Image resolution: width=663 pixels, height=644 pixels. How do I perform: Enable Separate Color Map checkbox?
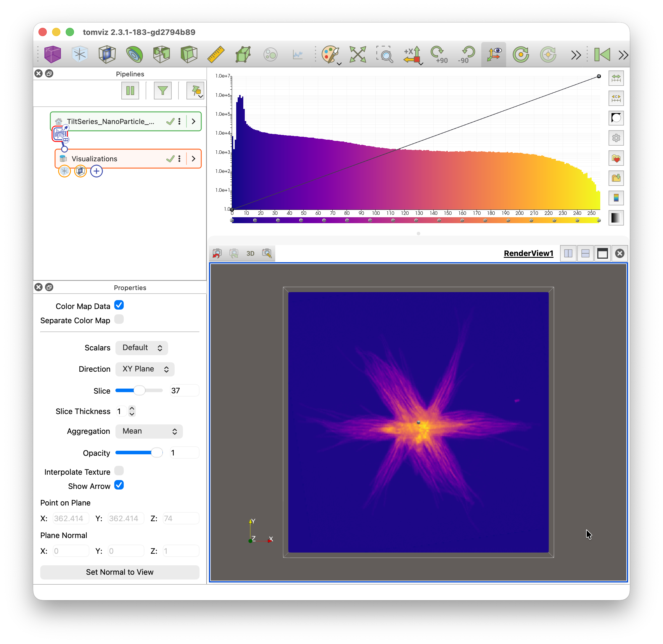click(119, 319)
